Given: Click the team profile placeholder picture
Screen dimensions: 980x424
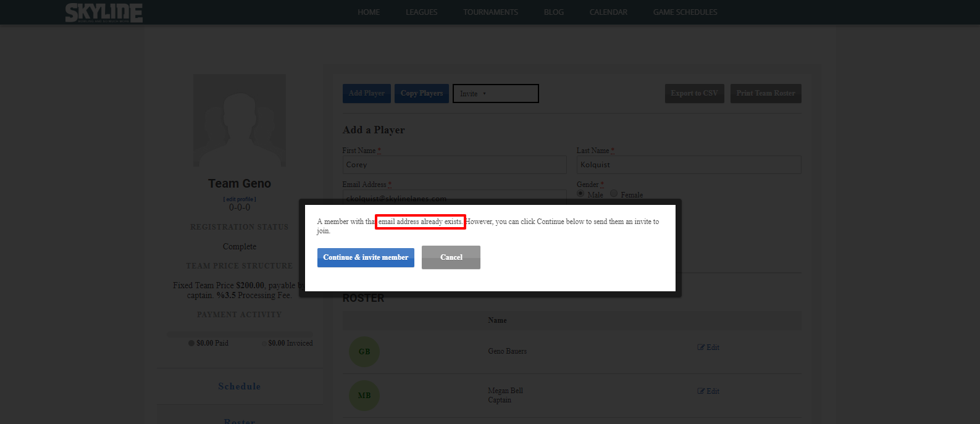Looking at the screenshot, I should click(240, 120).
